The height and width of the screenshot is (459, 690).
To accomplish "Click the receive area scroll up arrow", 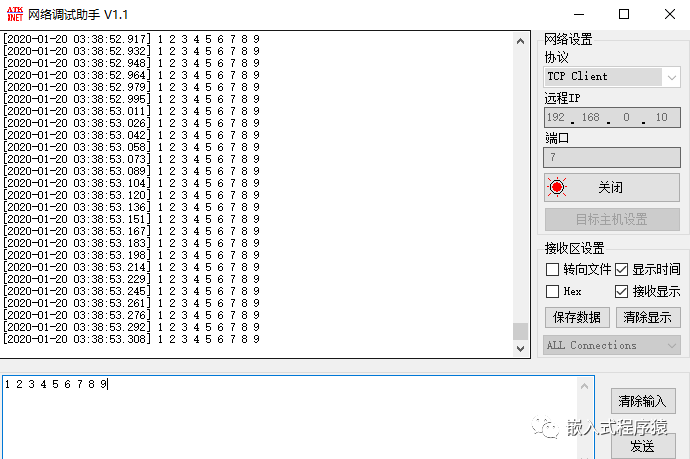I will (x=521, y=41).
